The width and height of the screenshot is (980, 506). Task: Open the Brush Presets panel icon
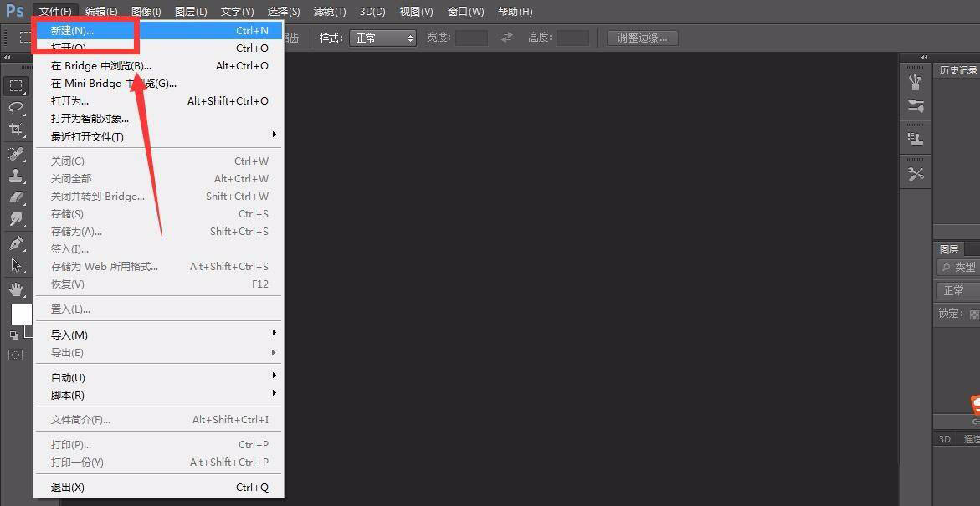pos(916,105)
